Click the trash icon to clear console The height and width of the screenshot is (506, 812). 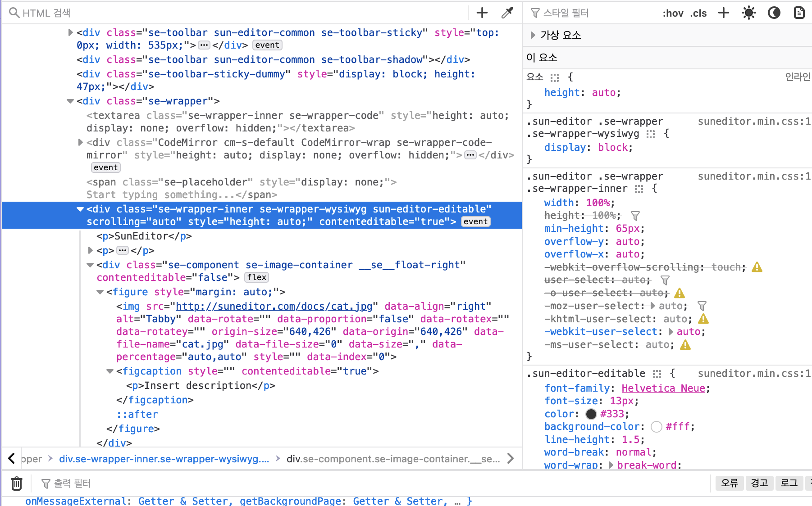click(x=16, y=483)
